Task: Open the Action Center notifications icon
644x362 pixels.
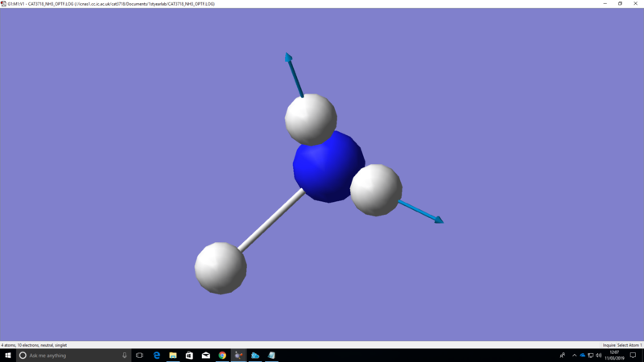Action: [x=633, y=356]
